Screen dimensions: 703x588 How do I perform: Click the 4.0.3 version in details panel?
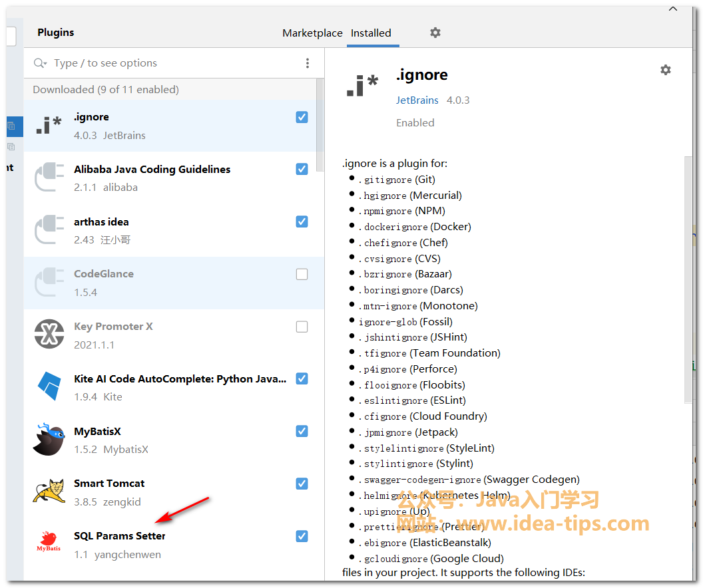coord(458,100)
